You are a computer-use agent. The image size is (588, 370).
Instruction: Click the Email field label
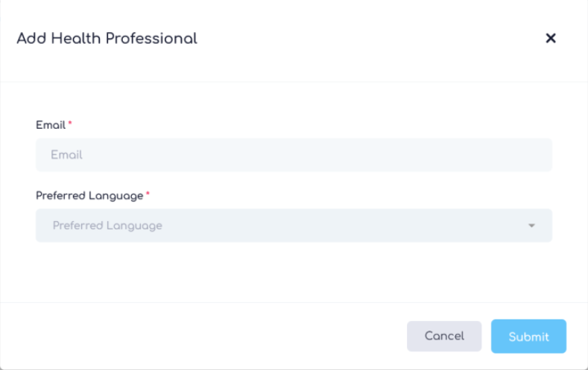tap(51, 125)
